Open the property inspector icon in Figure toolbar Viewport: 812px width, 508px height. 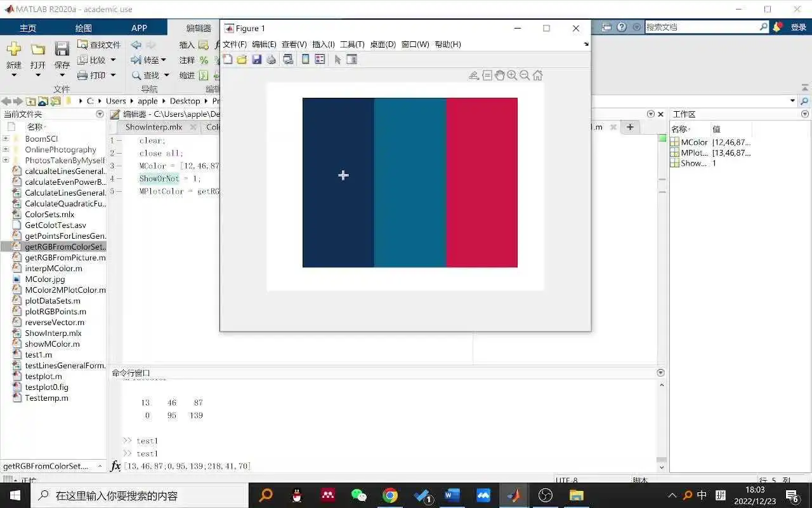[x=352, y=60]
